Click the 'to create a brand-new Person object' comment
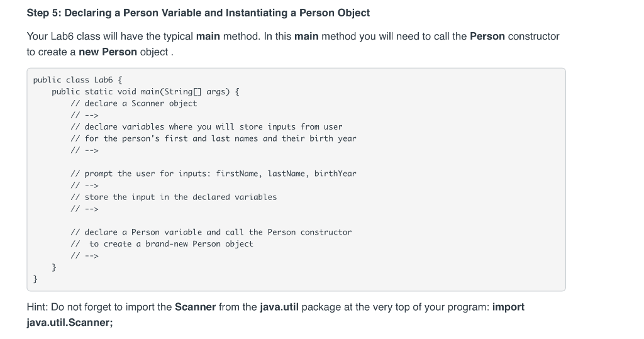 (162, 243)
